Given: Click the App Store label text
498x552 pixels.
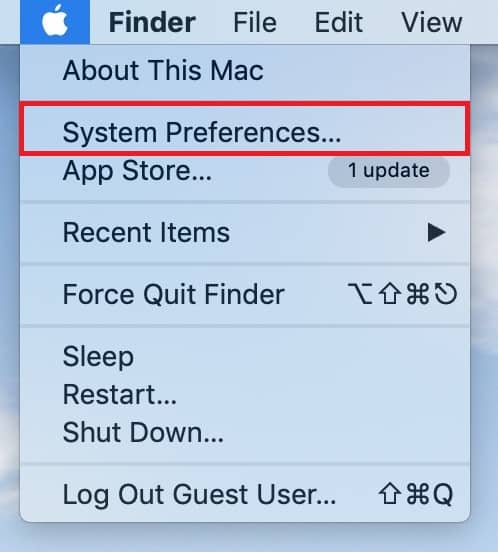Looking at the screenshot, I should 137,171.
